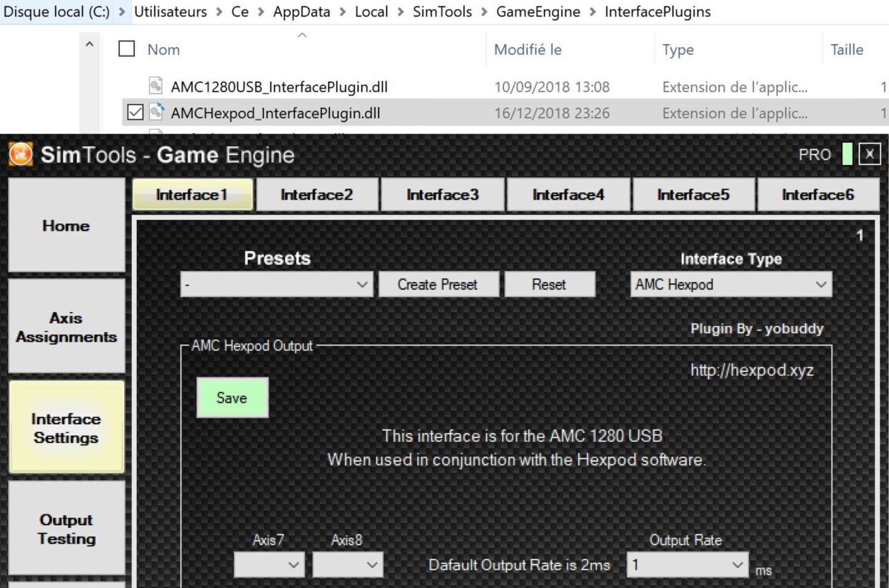889x588 pixels.
Task: Open Output Testing section
Action: [66, 529]
